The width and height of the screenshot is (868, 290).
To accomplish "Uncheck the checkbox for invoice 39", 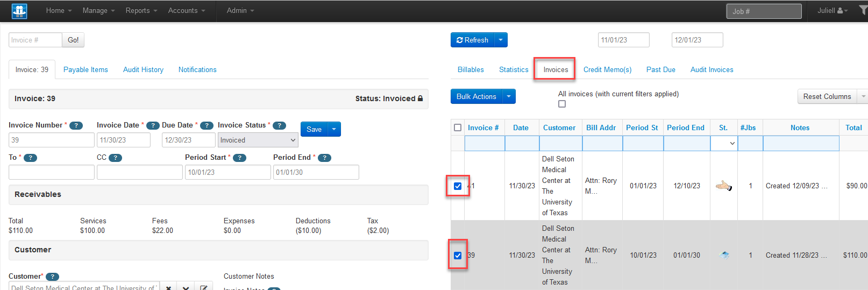I will 458,256.
